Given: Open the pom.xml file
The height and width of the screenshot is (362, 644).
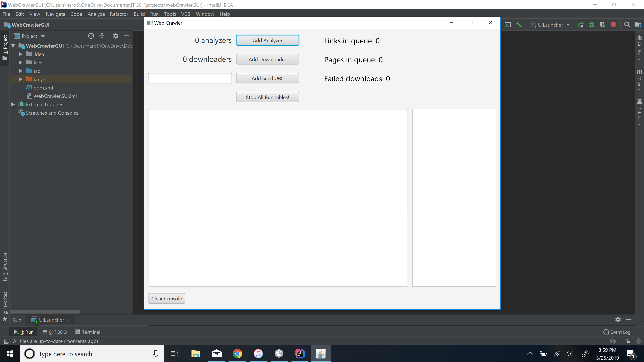Looking at the screenshot, I should 43,87.
